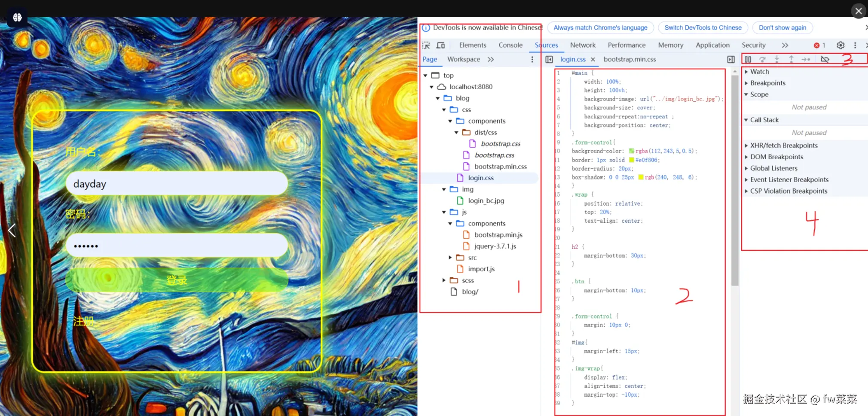Click the 注册 register link
868x416 pixels.
83,321
